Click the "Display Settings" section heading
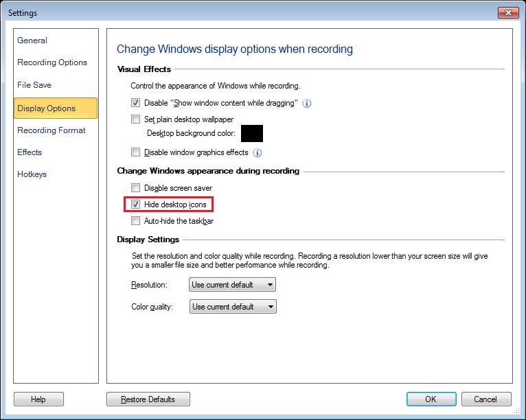The image size is (526, 420). 148,240
